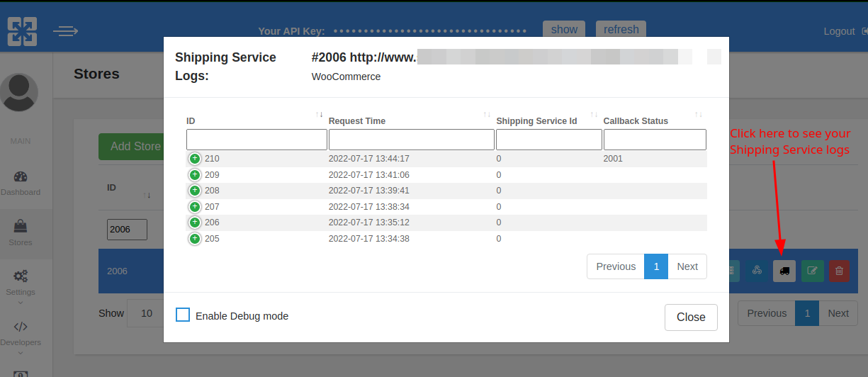
Task: Close the Shipping Service Logs dialog
Action: [690, 317]
